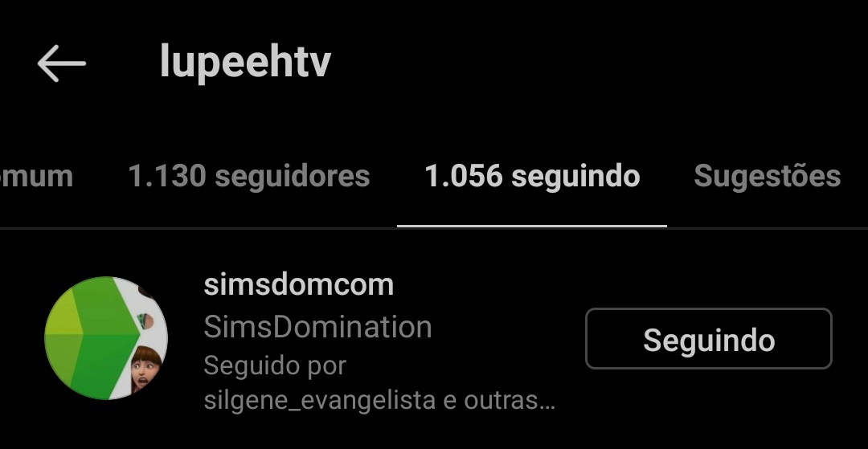
Task: Tap the scared Sim face in the avatar
Action: [x=145, y=368]
